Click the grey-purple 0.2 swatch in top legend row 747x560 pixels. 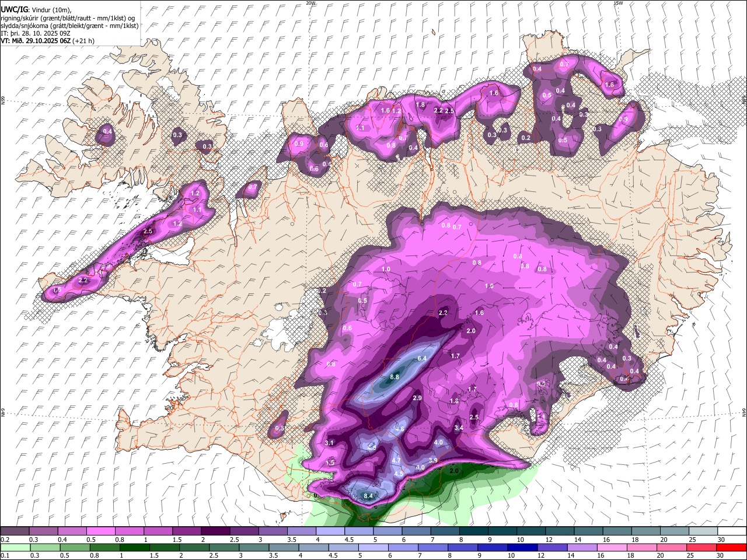(15, 531)
